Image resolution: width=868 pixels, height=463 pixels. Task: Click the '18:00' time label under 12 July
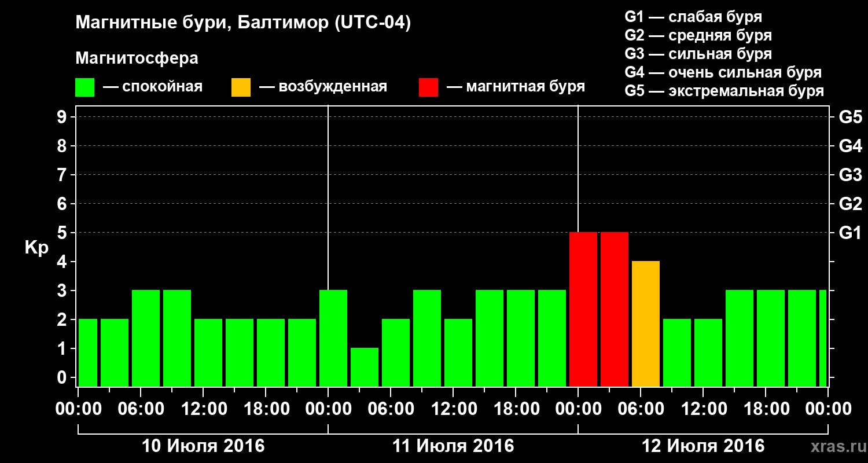point(766,409)
